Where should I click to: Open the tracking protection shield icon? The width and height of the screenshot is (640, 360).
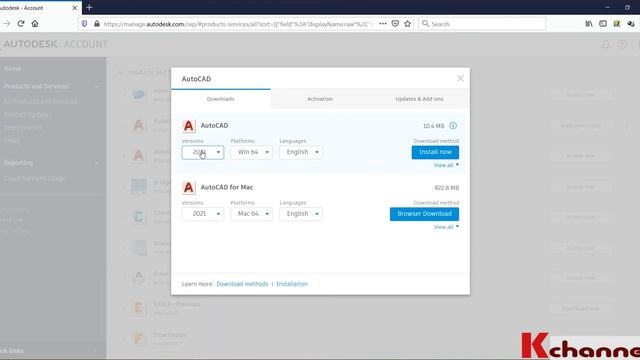point(84,24)
